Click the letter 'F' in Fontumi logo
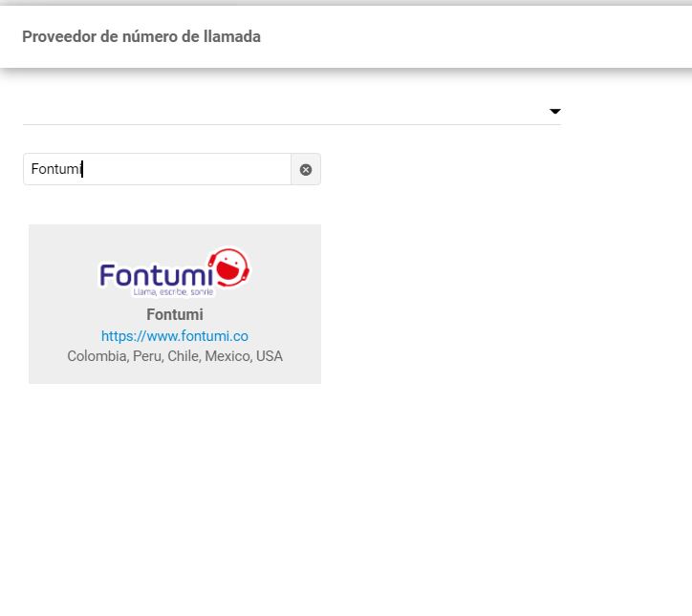Image resolution: width=692 pixels, height=616 pixels. click(x=108, y=275)
